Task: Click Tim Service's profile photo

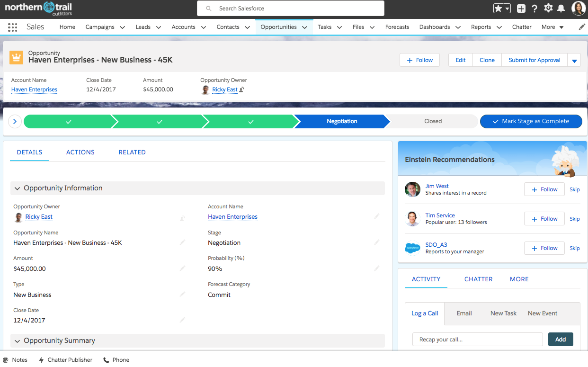Action: click(x=413, y=219)
